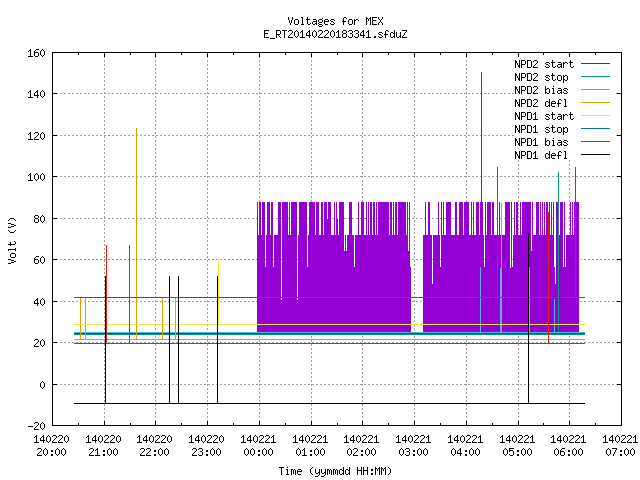Click the "NPD1 start" legend label
The width and height of the screenshot is (640, 480).
[544, 116]
